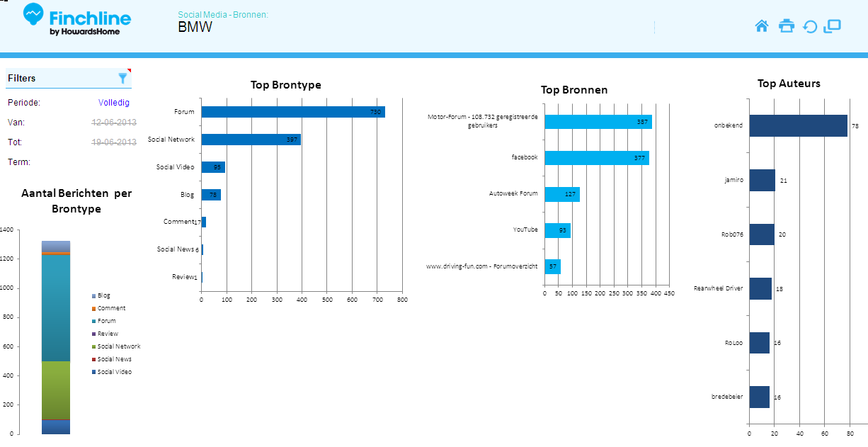Open dashboard in new window icon
Image resolution: width=868 pixels, height=447 pixels.
tap(832, 26)
